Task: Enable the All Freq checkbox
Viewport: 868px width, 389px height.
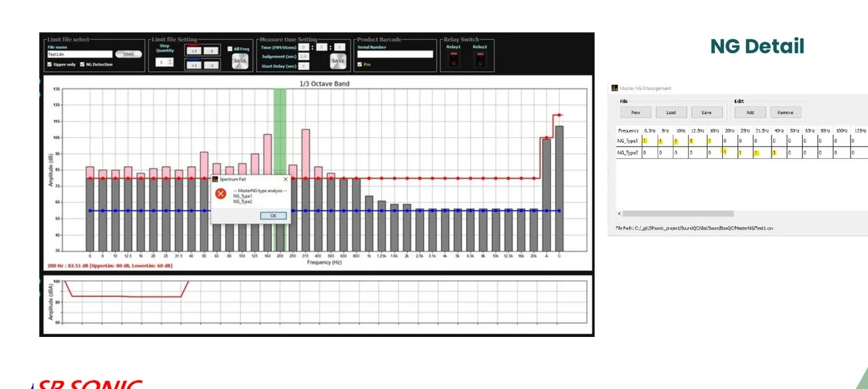Action: pyautogui.click(x=229, y=49)
